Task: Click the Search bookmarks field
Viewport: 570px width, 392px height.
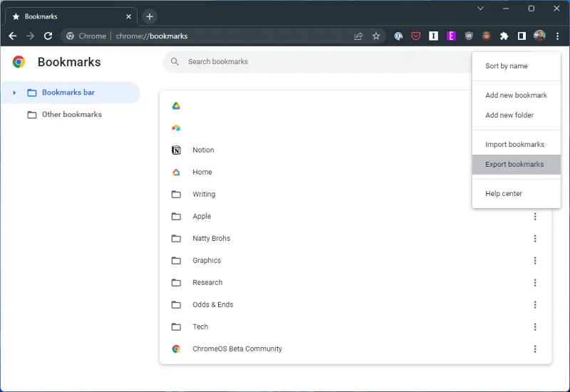Action: click(x=313, y=62)
